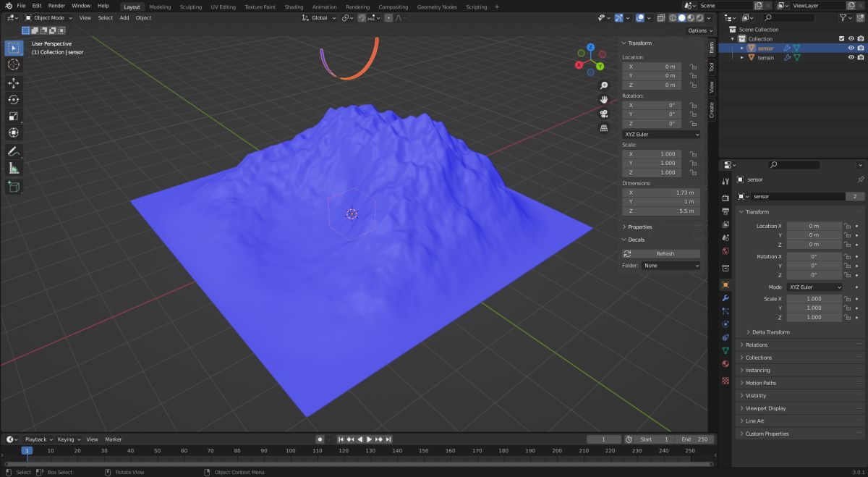Open the Material properties tab icon

click(x=726, y=363)
